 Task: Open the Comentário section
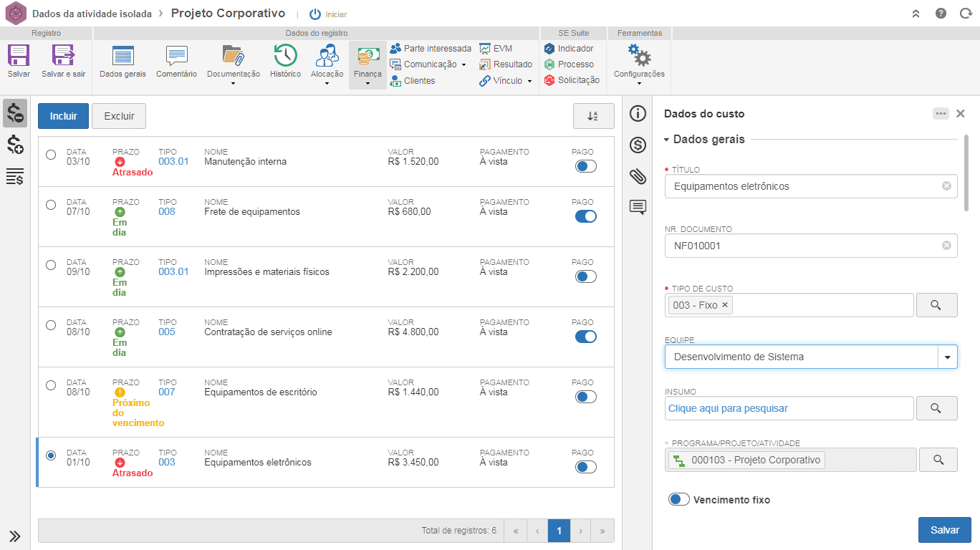tap(176, 62)
